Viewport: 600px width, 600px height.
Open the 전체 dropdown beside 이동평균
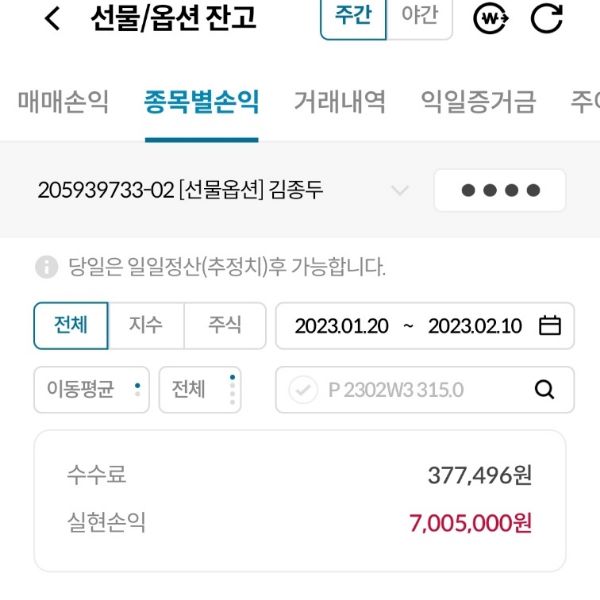point(200,390)
